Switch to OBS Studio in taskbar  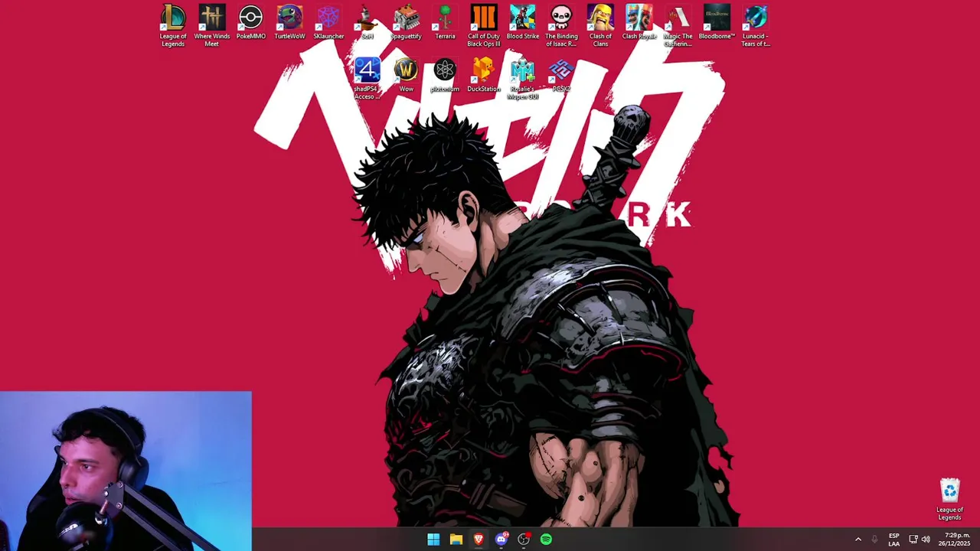pos(524,540)
